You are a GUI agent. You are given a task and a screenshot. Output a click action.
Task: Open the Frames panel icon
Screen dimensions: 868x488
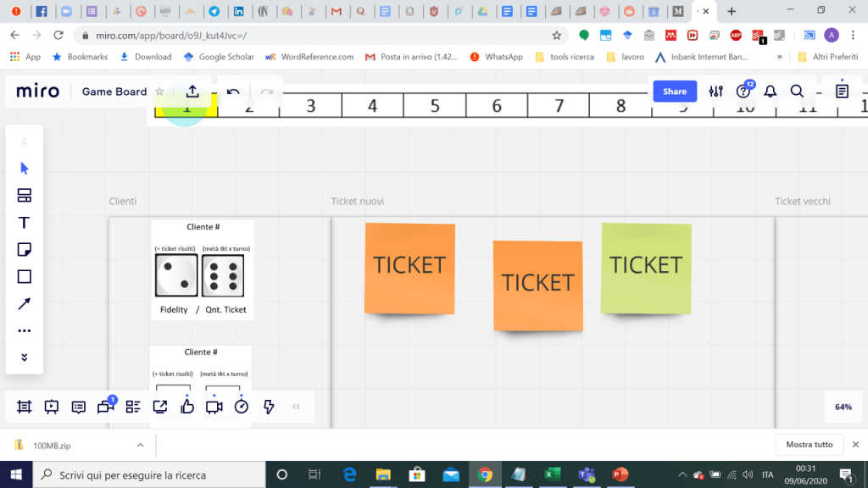pyautogui.click(x=25, y=407)
